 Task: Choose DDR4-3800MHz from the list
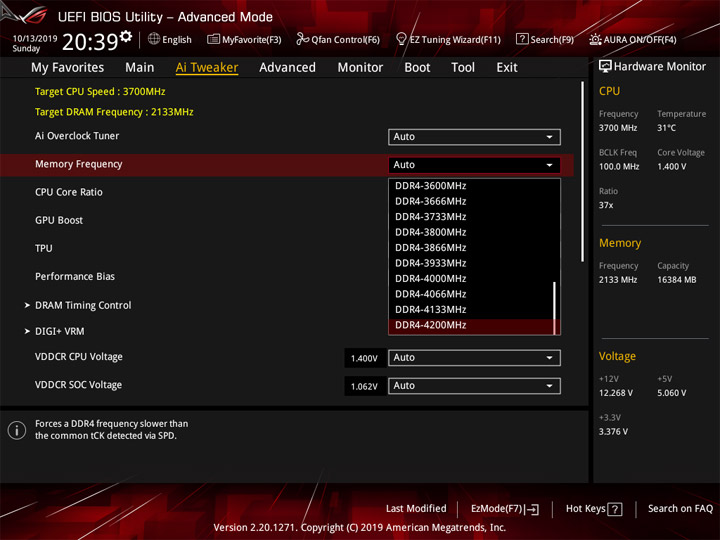(471, 232)
